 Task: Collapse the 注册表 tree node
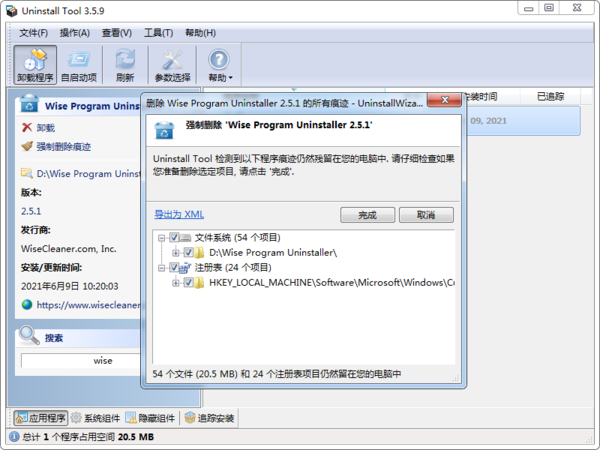(x=161, y=268)
